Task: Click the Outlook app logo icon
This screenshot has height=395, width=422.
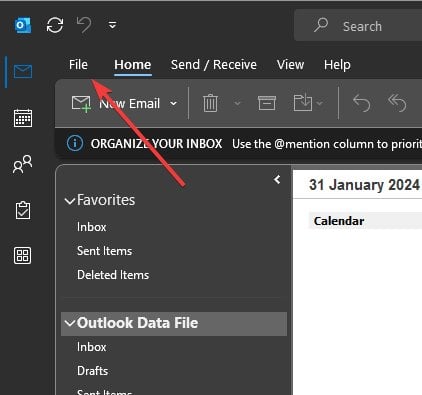Action: tap(23, 25)
